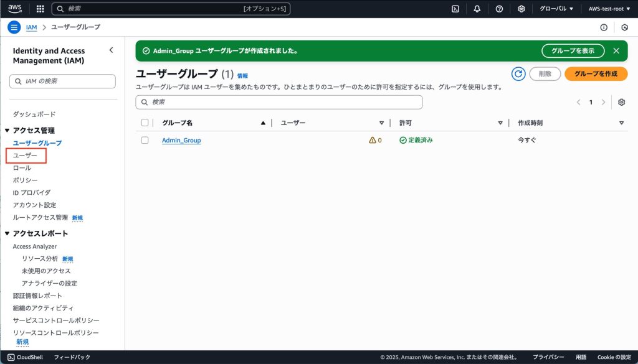Go to previous page arrow
Image resolution: width=638 pixels, height=364 pixels.
[x=578, y=102]
